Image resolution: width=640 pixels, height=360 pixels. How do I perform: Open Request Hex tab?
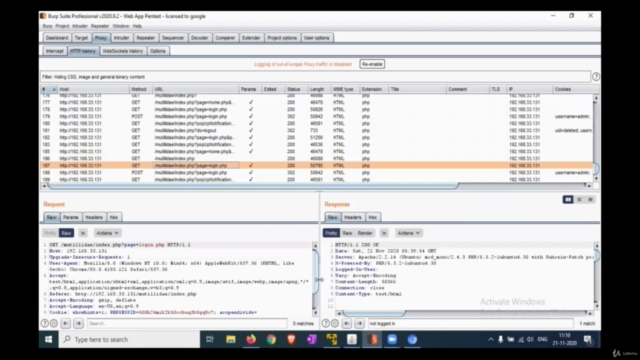[113, 218]
